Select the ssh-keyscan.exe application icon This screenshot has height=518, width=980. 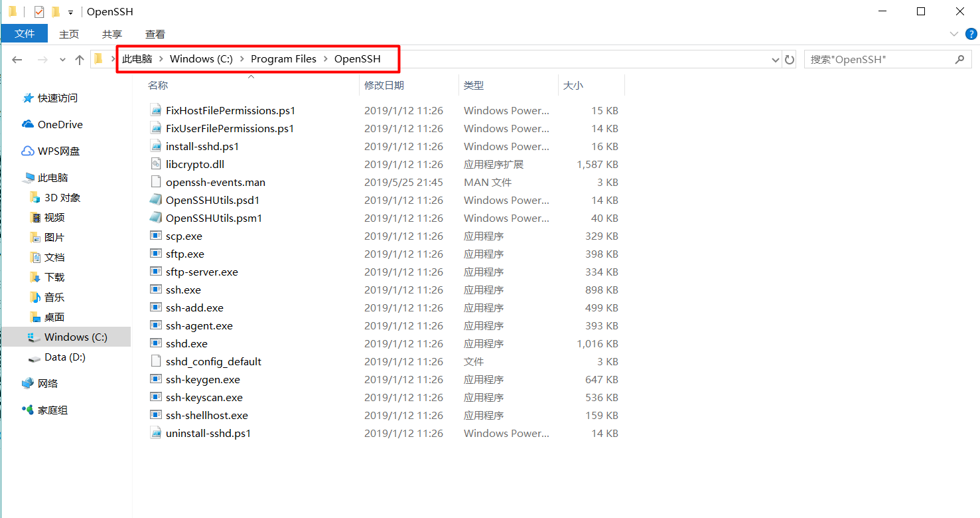pos(156,397)
